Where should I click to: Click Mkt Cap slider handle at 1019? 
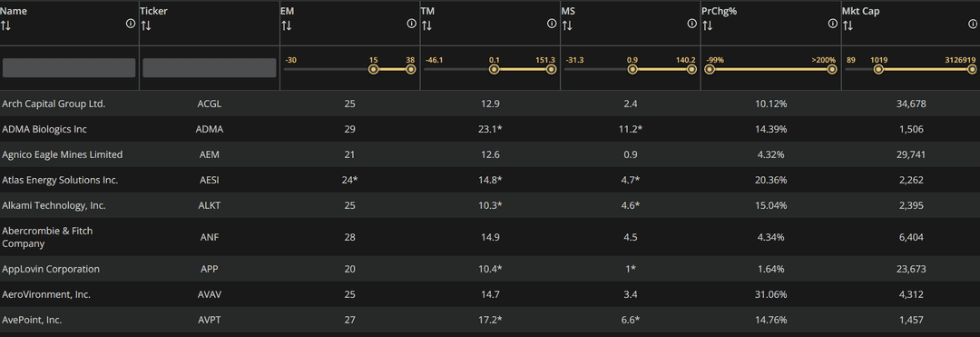tap(878, 69)
